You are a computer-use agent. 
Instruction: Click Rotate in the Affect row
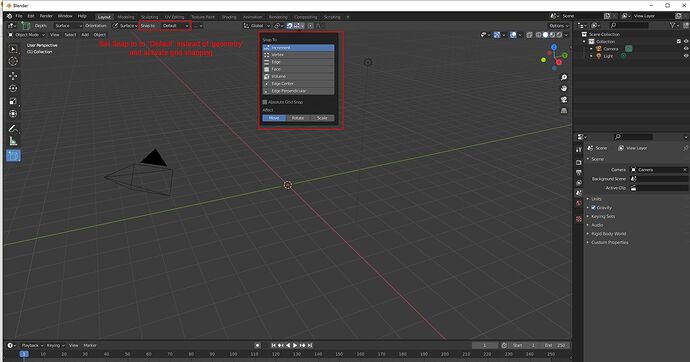pos(298,118)
